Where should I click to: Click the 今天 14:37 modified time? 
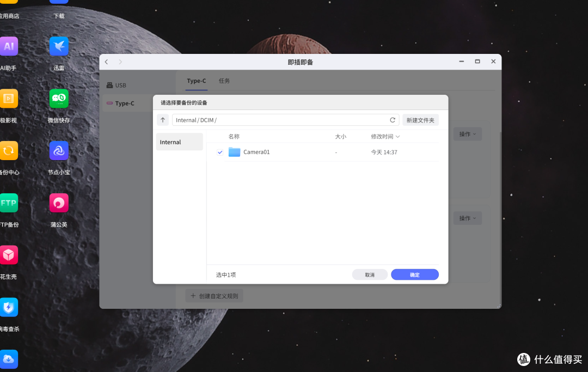point(384,153)
